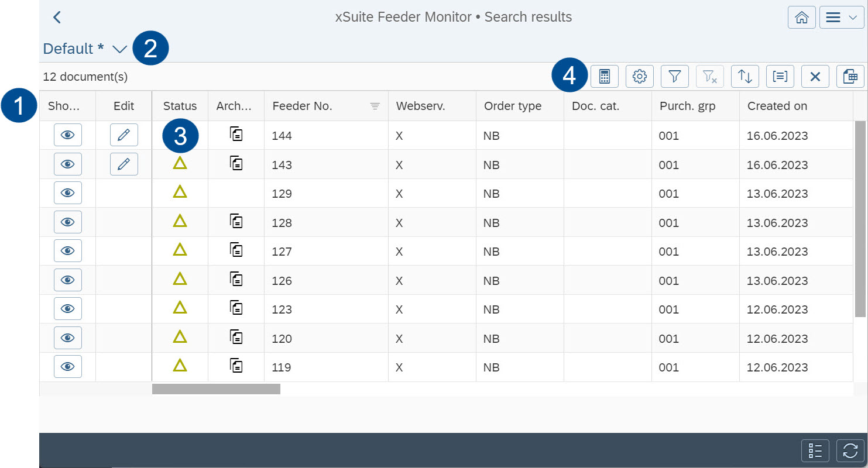Show the document preview for Feeder No. 126
The width and height of the screenshot is (868, 468).
(x=67, y=280)
